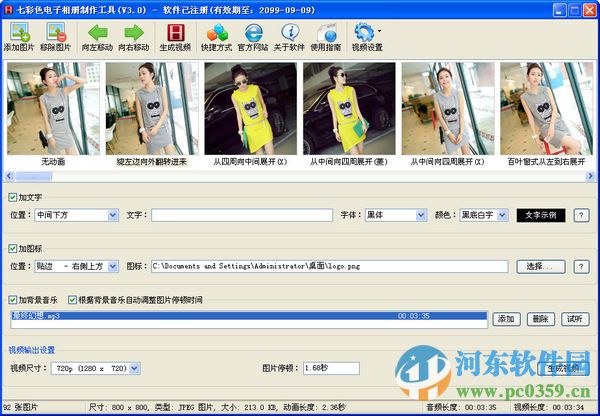Click the bottom-right 生成视频 button
This screenshot has height=416, width=600.
(564, 369)
